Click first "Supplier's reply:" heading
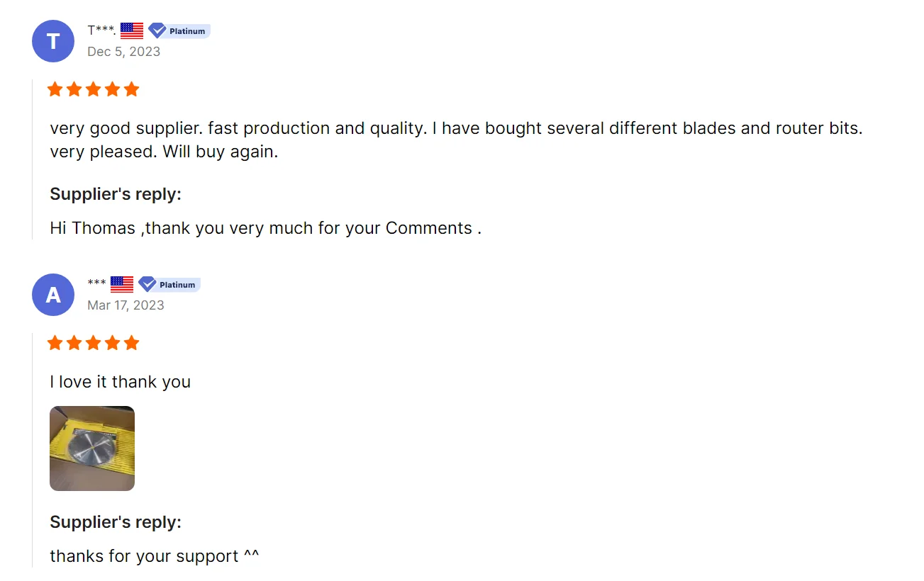This screenshot has width=924, height=581. click(116, 194)
